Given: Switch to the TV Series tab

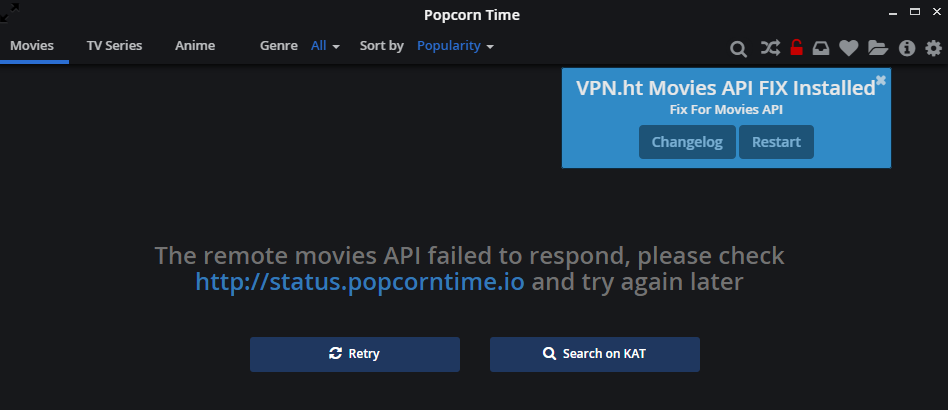Looking at the screenshot, I should point(114,46).
